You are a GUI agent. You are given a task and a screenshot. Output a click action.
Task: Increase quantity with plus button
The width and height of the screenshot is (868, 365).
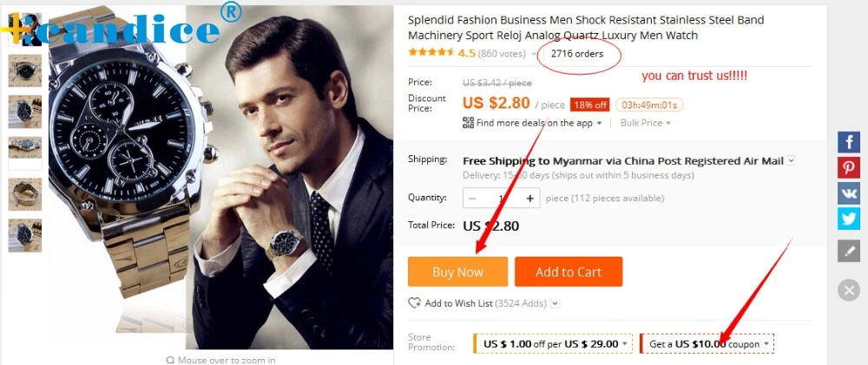[x=529, y=199]
